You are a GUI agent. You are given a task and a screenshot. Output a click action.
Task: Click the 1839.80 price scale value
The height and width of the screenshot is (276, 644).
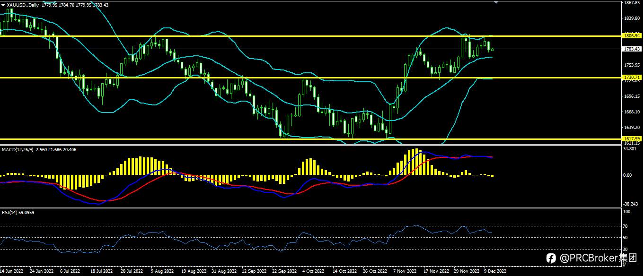click(632, 18)
